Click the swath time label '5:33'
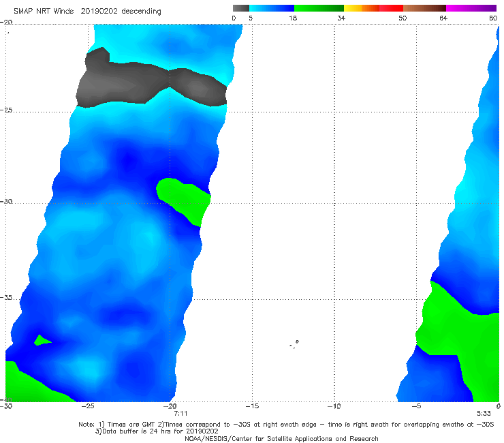504x443 pixels. pos(484,414)
